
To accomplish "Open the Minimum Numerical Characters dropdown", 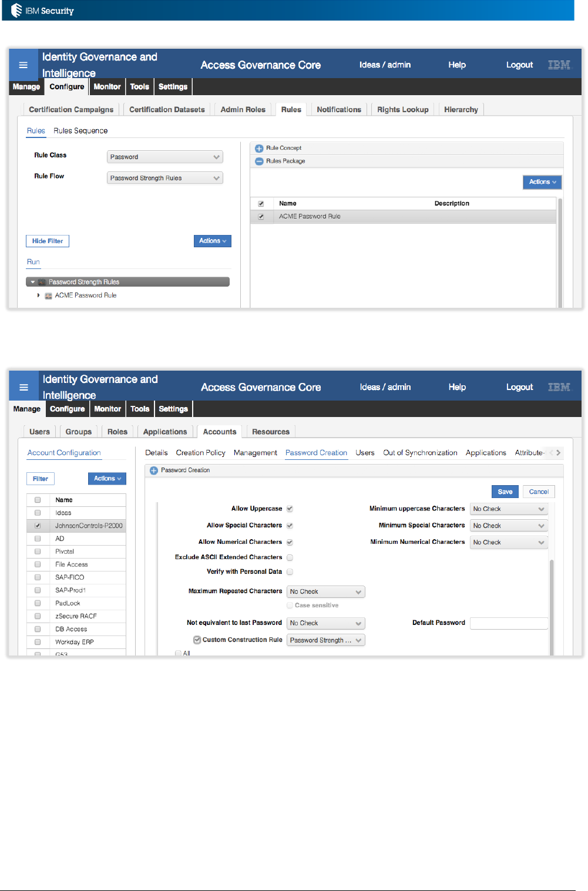I will (x=509, y=542).
